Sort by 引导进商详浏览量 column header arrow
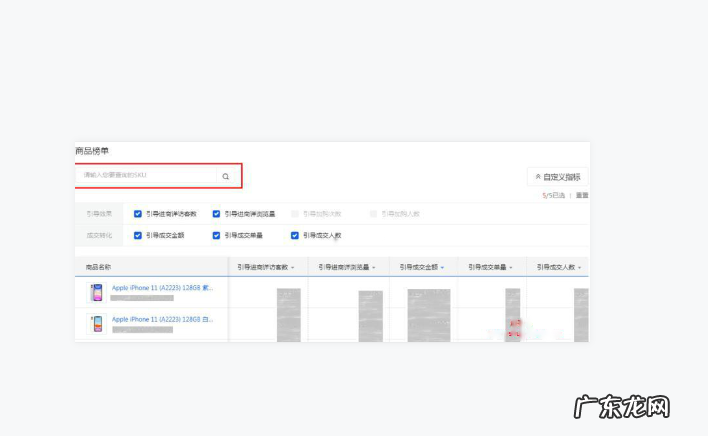Screen dimensions: 708x436 375,268
